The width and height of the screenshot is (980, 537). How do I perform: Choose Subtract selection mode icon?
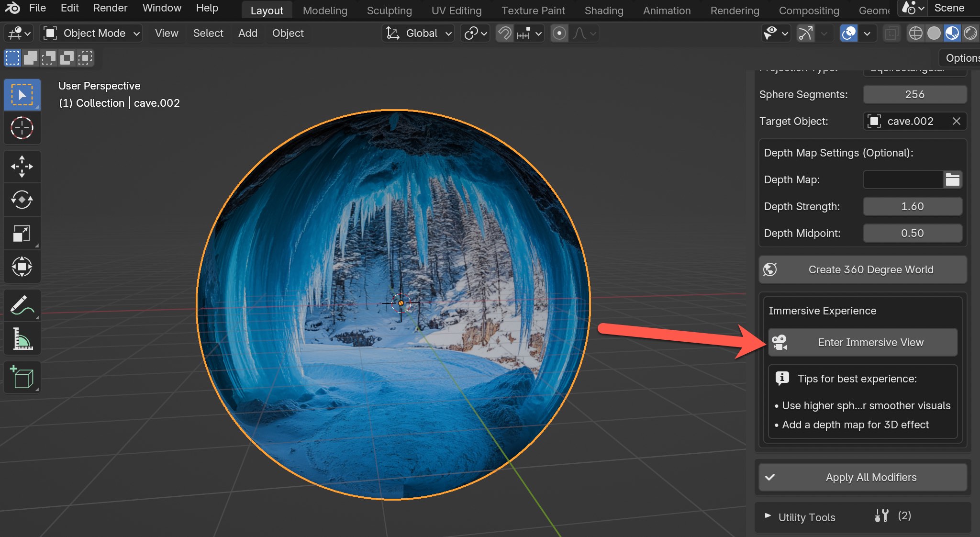(49, 58)
